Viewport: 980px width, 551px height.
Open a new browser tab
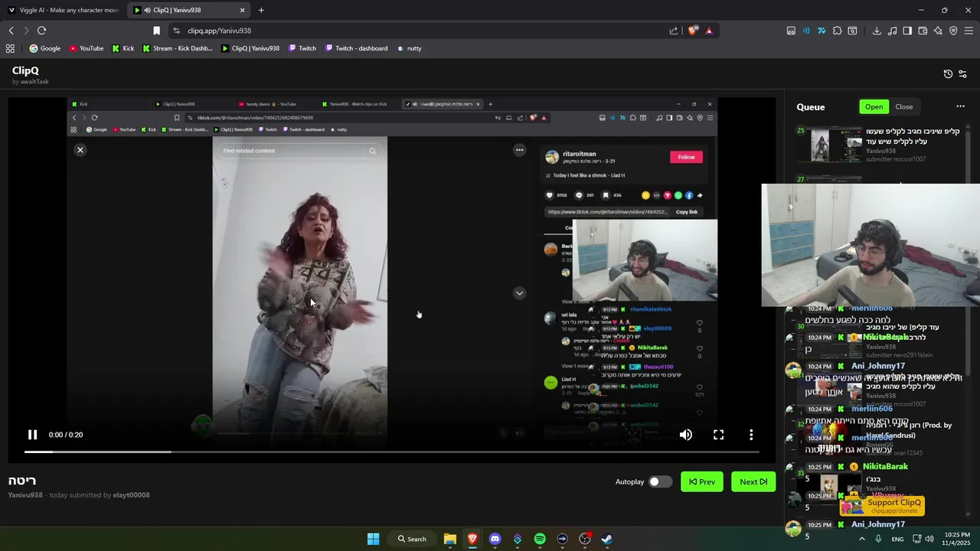[261, 10]
